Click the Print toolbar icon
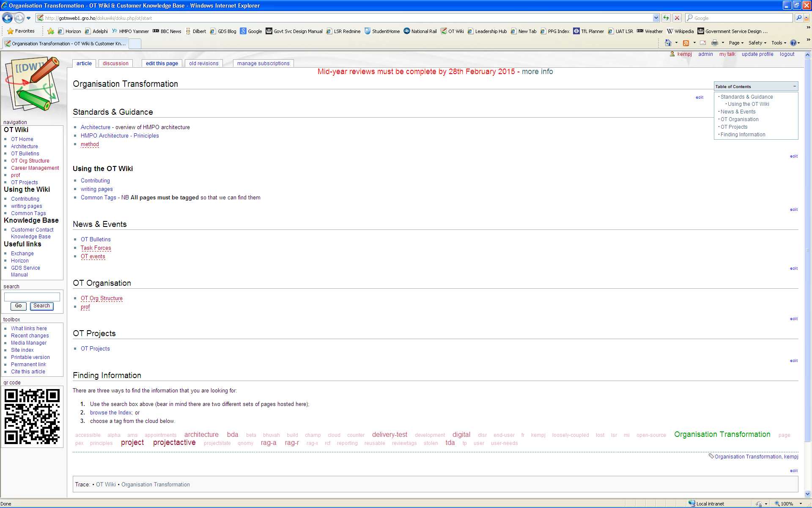 (715, 43)
